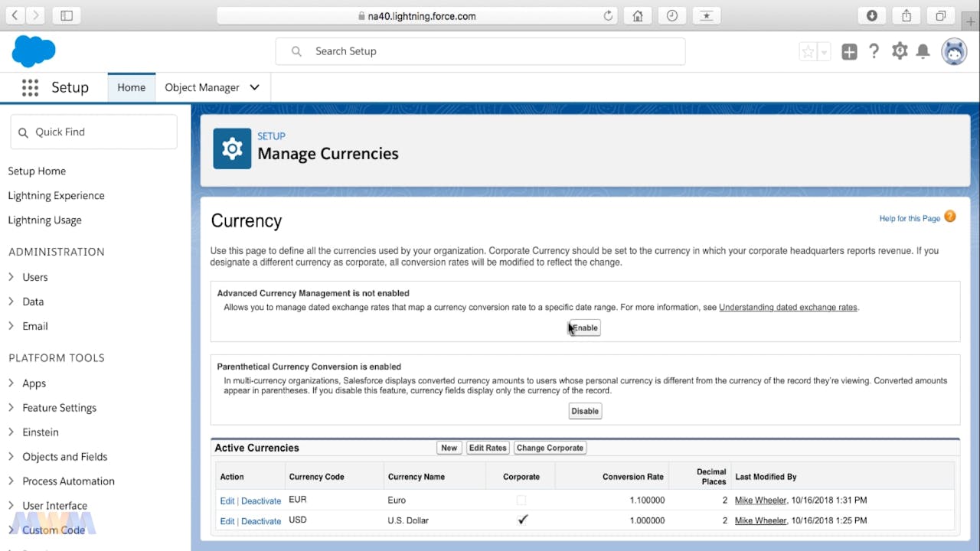The width and height of the screenshot is (980, 551).
Task: Click the Setup gear icon in header
Action: (900, 51)
